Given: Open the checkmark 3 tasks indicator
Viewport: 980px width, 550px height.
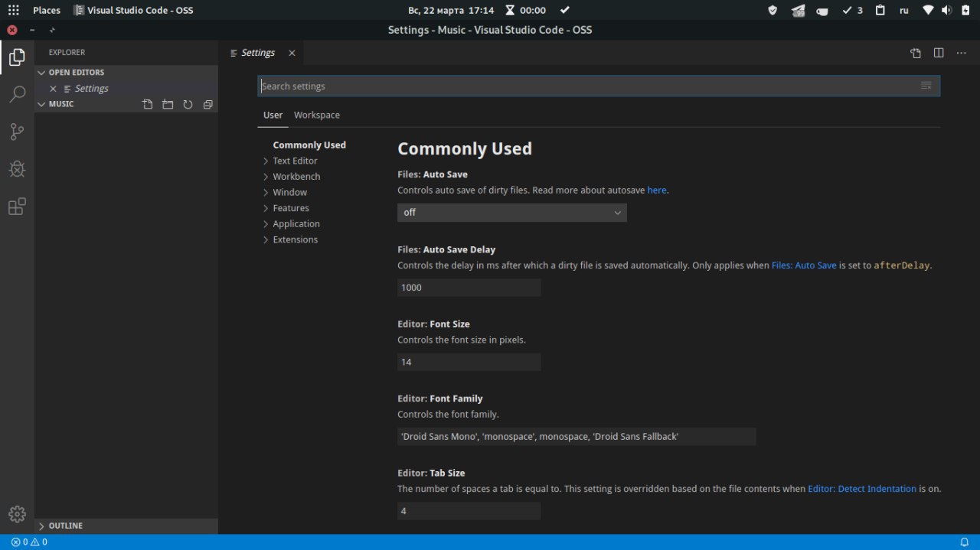Looking at the screenshot, I should pyautogui.click(x=852, y=10).
